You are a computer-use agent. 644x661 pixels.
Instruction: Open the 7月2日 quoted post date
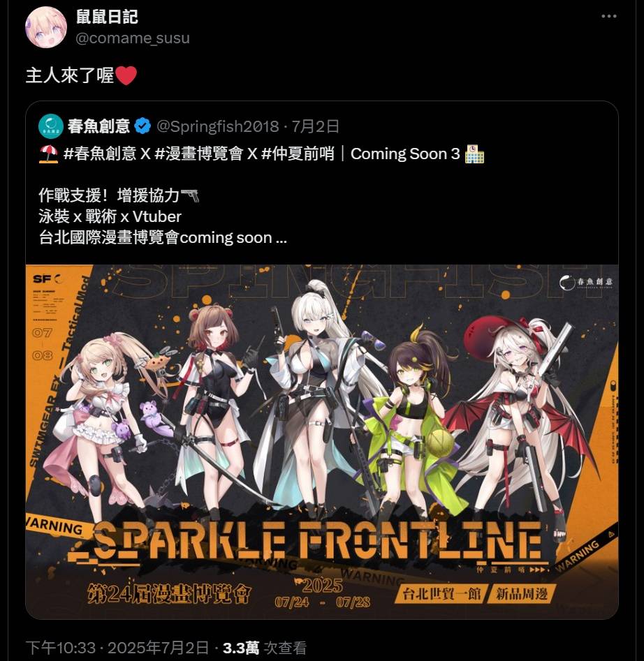(x=316, y=126)
